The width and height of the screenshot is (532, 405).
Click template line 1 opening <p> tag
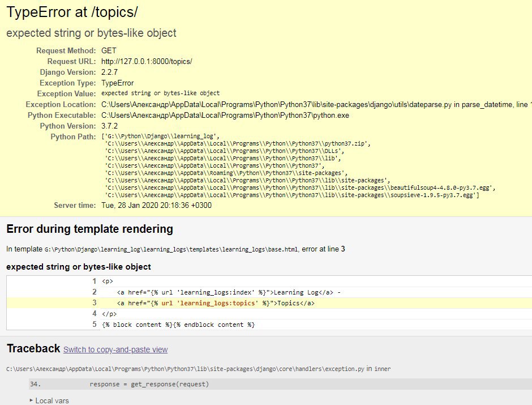coord(269,282)
